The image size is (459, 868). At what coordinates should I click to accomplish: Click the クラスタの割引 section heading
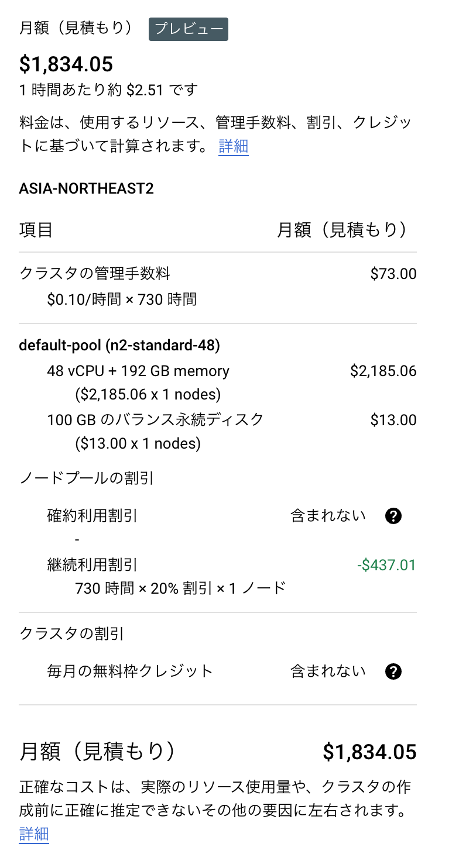coord(71,633)
